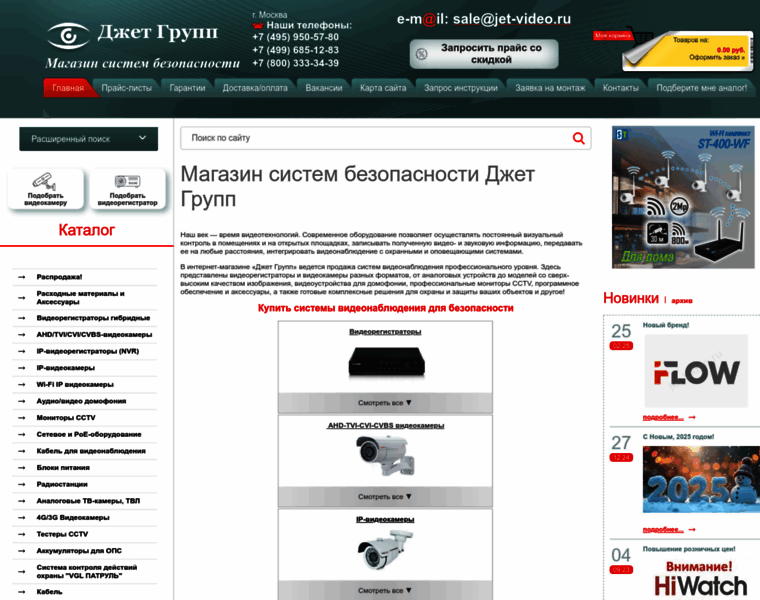Click the search magnifier icon
Image resolution: width=760 pixels, height=600 pixels.
578,139
